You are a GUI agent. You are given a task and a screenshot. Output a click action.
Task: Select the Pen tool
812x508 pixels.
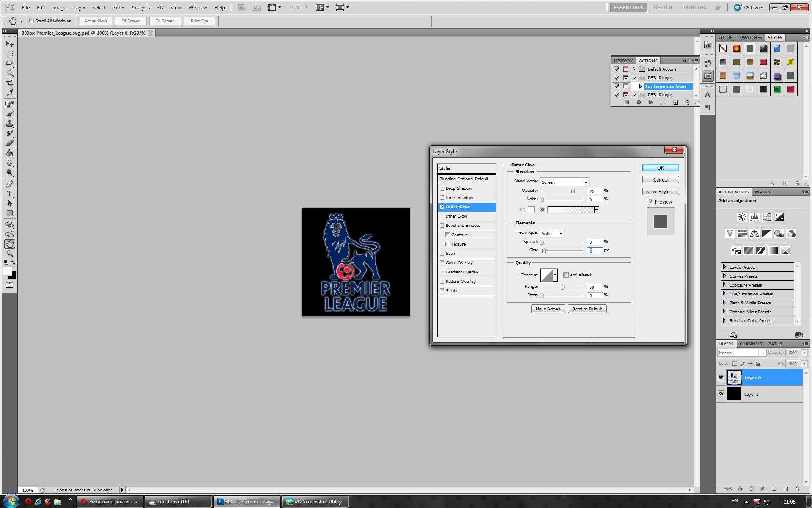tap(10, 184)
